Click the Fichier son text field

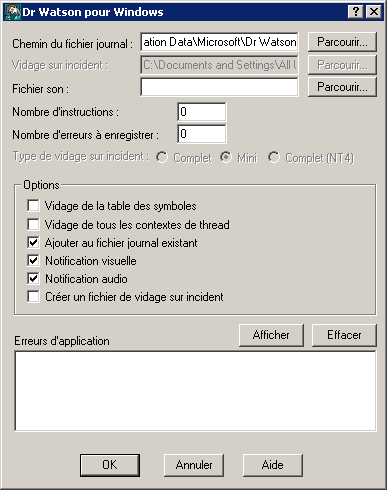pos(219,87)
